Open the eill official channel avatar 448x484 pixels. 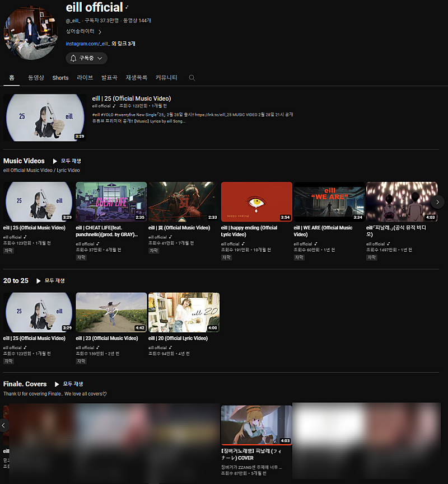point(31,33)
